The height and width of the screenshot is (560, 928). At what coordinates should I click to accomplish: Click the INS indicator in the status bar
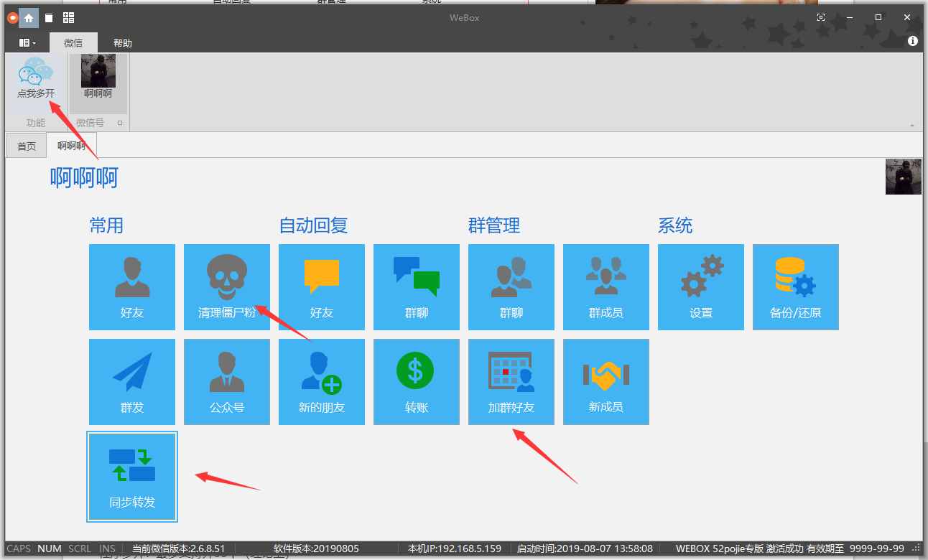coord(107,549)
